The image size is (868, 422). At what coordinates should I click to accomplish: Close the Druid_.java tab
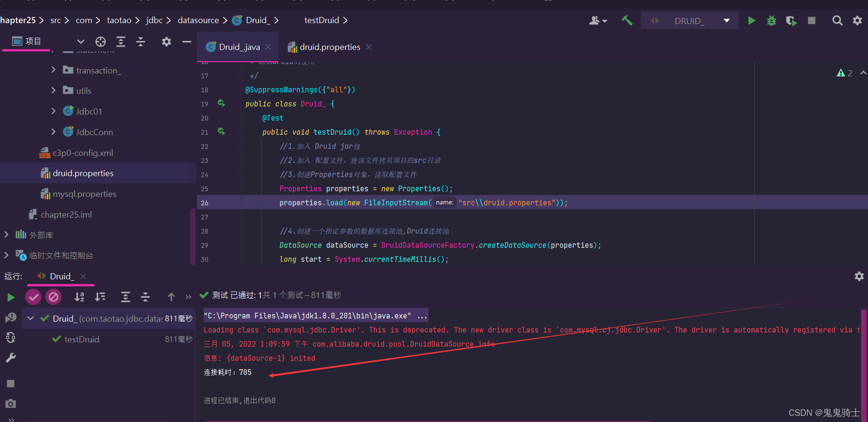(x=268, y=47)
